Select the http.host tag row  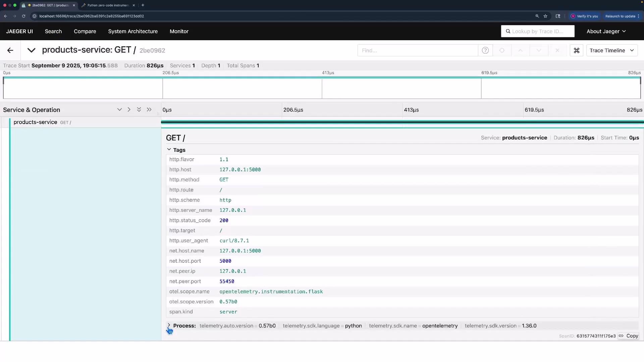coord(402,170)
